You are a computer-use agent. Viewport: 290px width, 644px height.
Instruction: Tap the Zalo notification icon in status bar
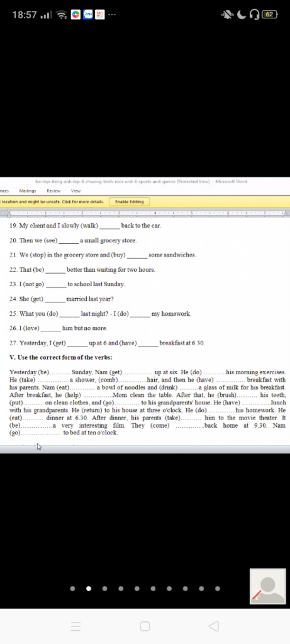pos(88,14)
